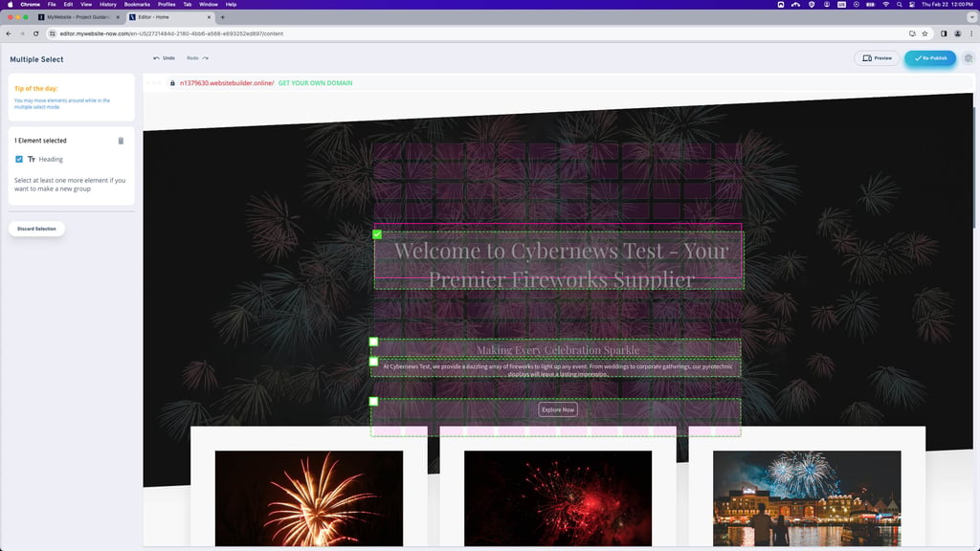Open Control Center in the menu bar
Viewport: 980px width, 551px height.
pos(912,5)
